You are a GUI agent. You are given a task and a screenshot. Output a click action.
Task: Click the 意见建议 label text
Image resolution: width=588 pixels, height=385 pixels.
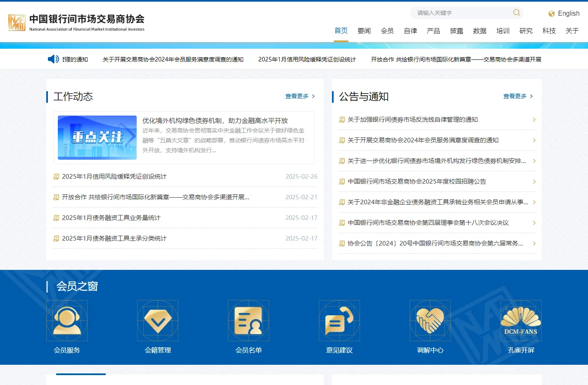point(339,350)
